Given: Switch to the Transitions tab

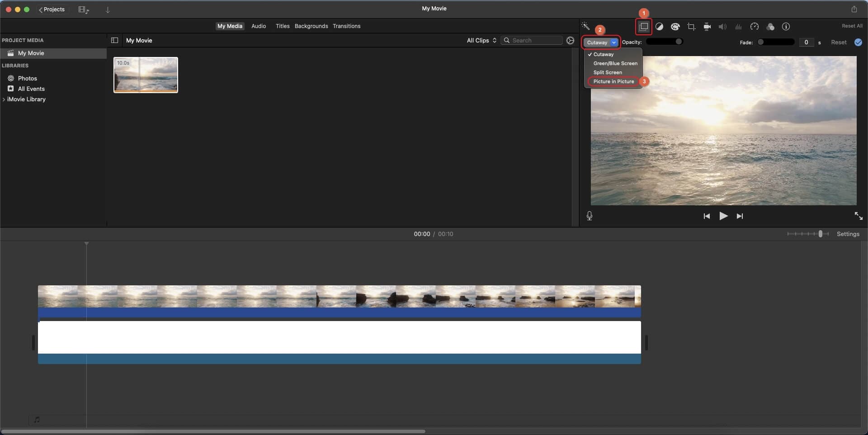Looking at the screenshot, I should tap(346, 26).
